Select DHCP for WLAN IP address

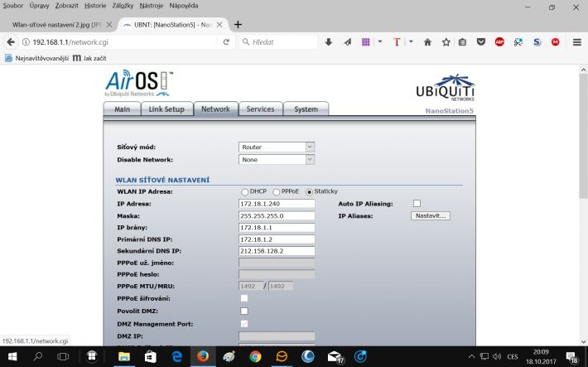[245, 192]
